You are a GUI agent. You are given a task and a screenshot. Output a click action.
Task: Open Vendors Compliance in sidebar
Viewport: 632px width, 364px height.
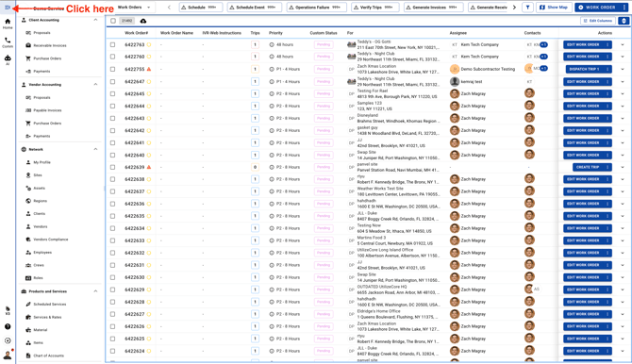coord(50,240)
